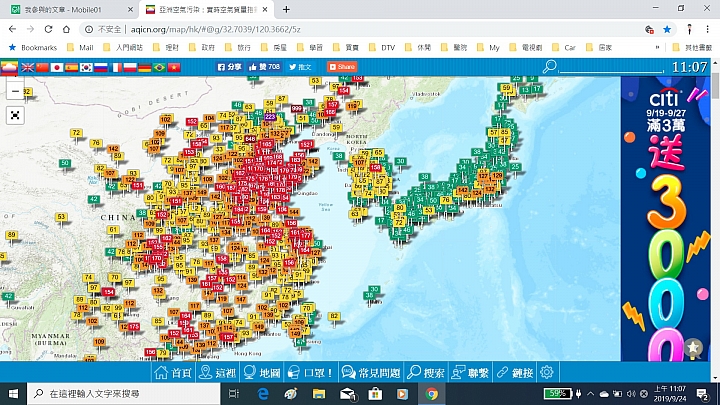Click the dark red 999 AQI station marker
Viewport: 720px width, 405px height.
(297, 109)
